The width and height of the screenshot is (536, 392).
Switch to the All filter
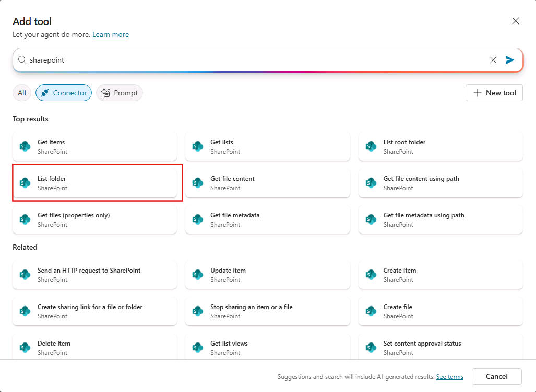click(x=21, y=92)
